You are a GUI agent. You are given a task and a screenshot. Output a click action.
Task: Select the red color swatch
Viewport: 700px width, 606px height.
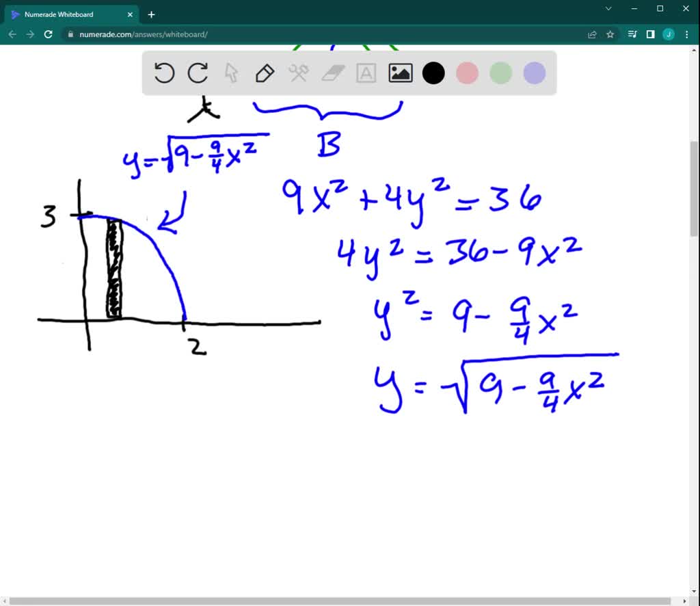point(467,73)
